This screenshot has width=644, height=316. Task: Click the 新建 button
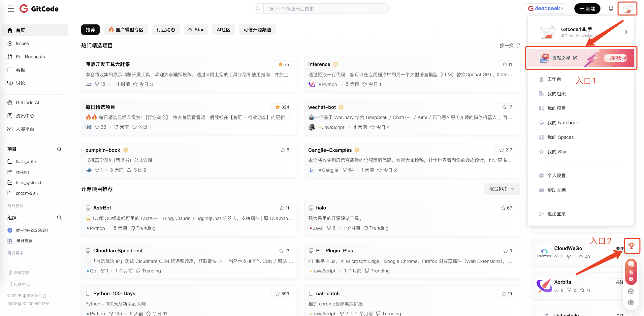click(x=587, y=9)
